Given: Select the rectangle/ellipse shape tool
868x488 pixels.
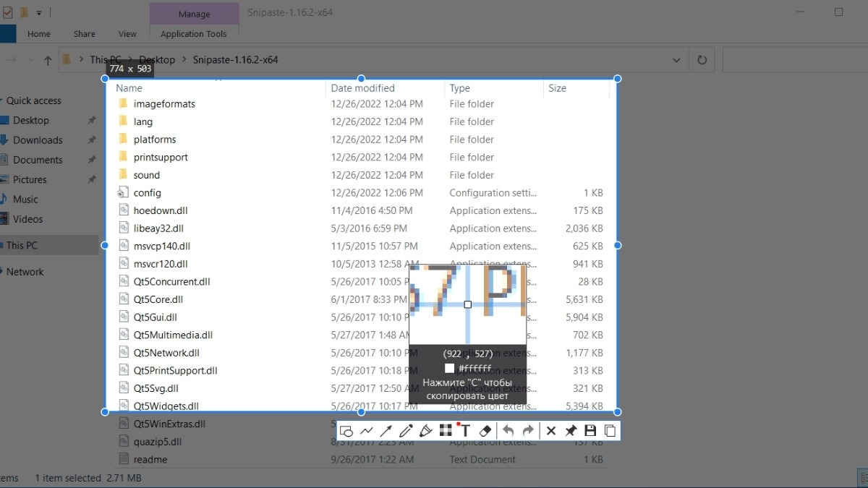Looking at the screenshot, I should coord(346,431).
